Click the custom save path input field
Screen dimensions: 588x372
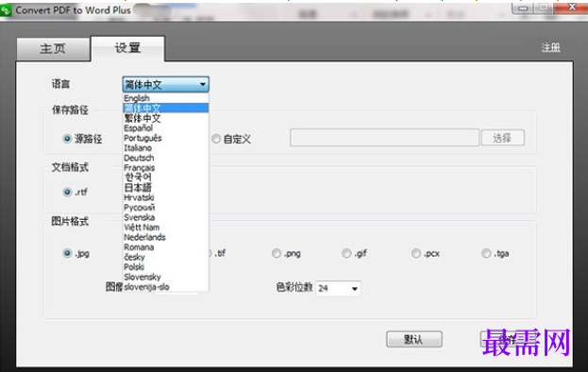click(384, 138)
